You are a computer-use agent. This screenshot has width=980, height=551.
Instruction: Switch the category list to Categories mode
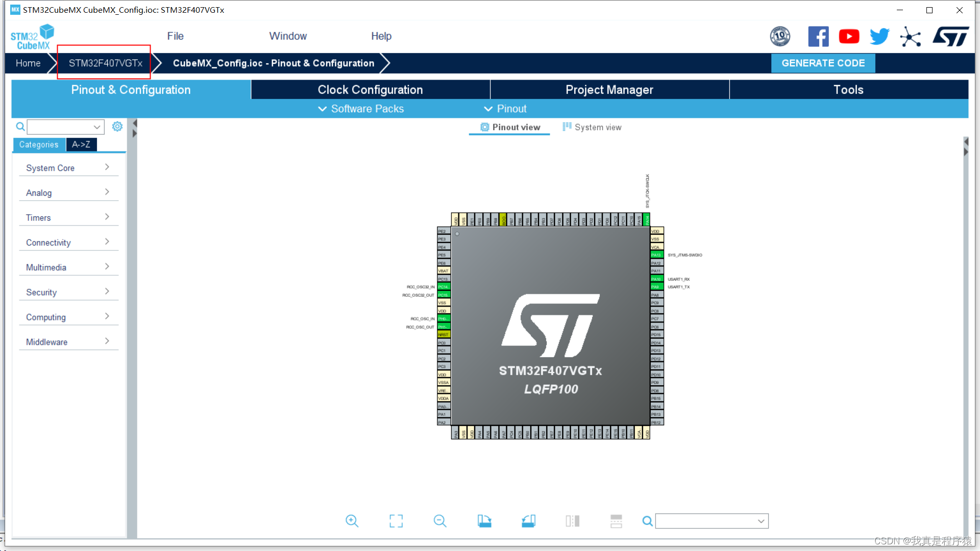pyautogui.click(x=39, y=144)
